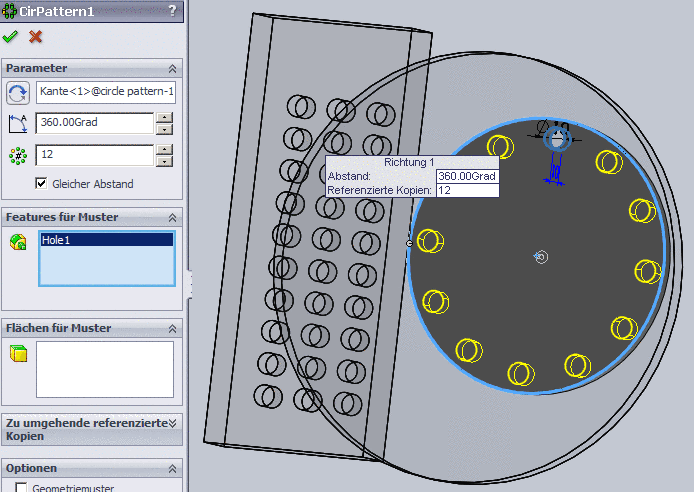Click the angle icon beside 360.00Grad
The height and width of the screenshot is (492, 694).
[18, 123]
